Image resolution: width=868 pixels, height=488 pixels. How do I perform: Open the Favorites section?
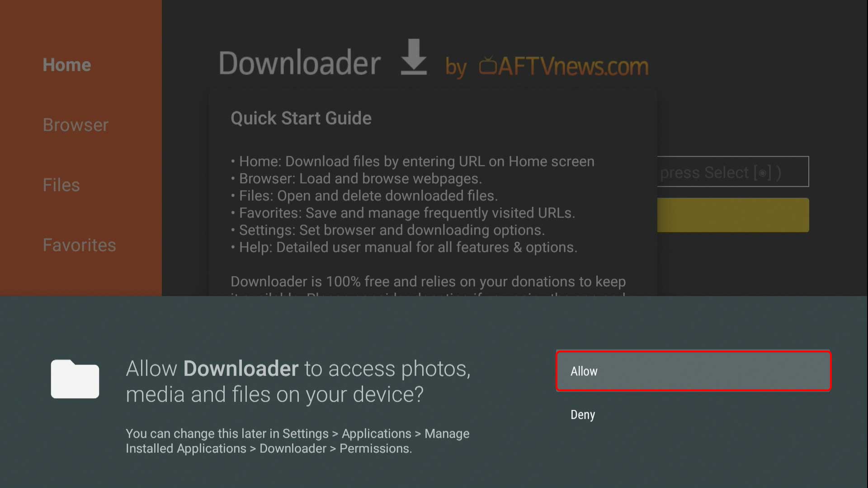(x=79, y=245)
